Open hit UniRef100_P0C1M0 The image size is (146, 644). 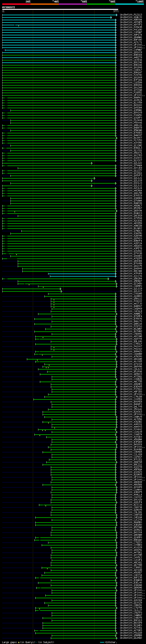(131, 30)
